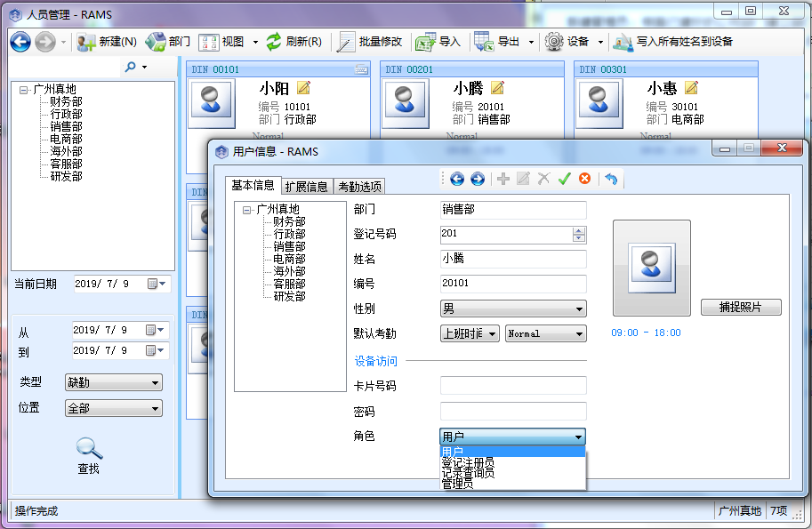Click the 09:00 - 18:00 schedule link
Screen dimensions: 812x529
(646, 333)
